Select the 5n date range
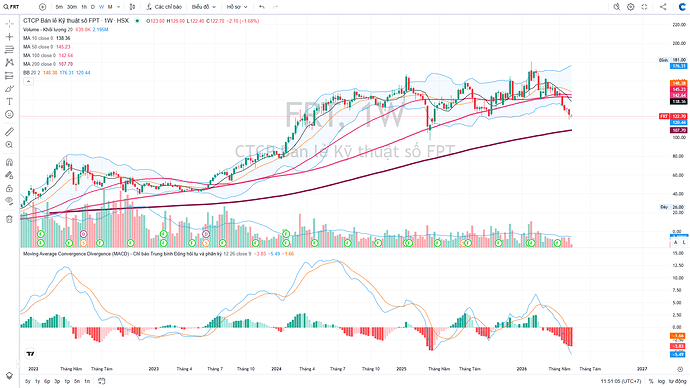Image resolution: width=690 pixels, height=388 pixels. [77, 381]
